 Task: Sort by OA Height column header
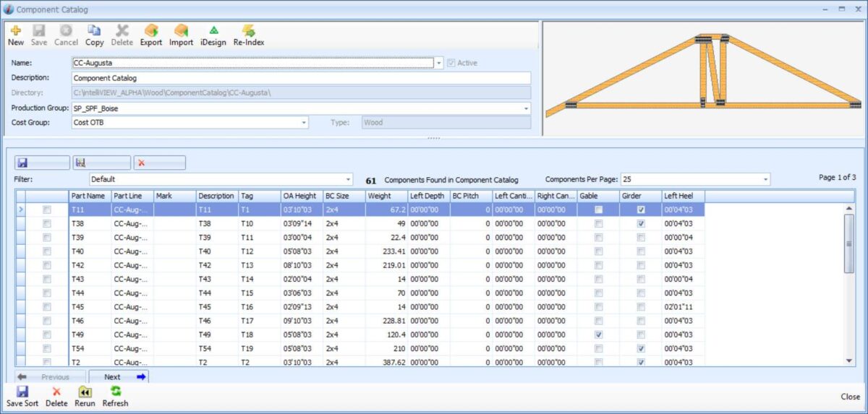pyautogui.click(x=302, y=196)
